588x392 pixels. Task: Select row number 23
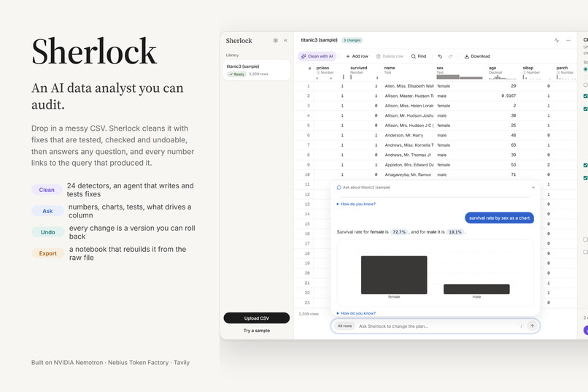[307, 303]
